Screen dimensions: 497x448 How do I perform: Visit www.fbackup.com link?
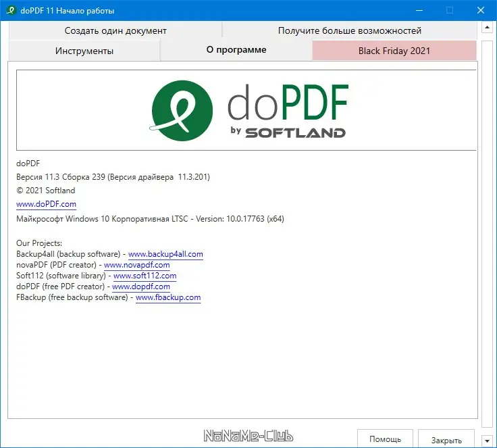click(168, 297)
